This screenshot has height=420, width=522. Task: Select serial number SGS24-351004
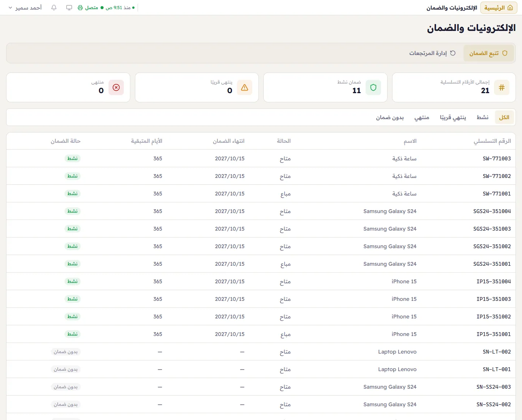click(492, 211)
